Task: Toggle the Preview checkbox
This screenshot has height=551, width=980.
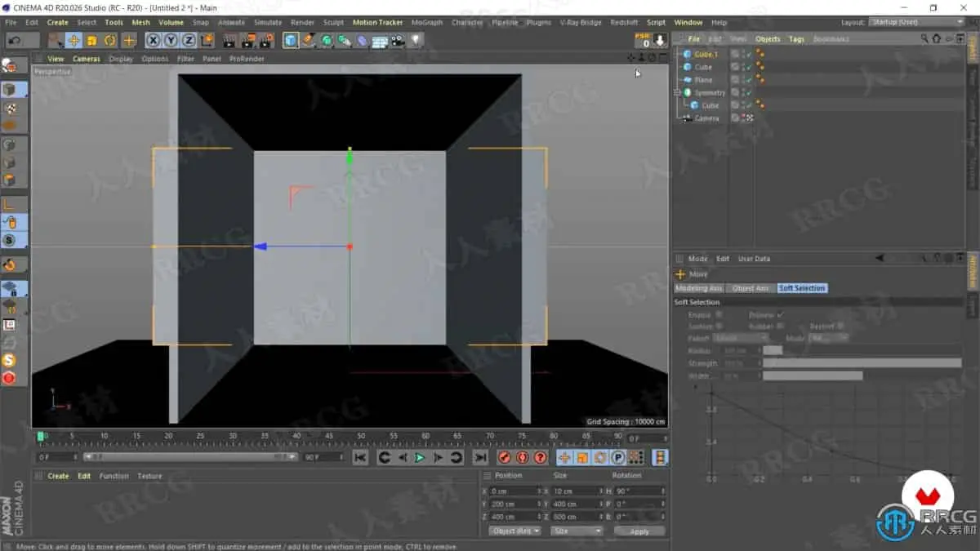Action: tap(780, 314)
